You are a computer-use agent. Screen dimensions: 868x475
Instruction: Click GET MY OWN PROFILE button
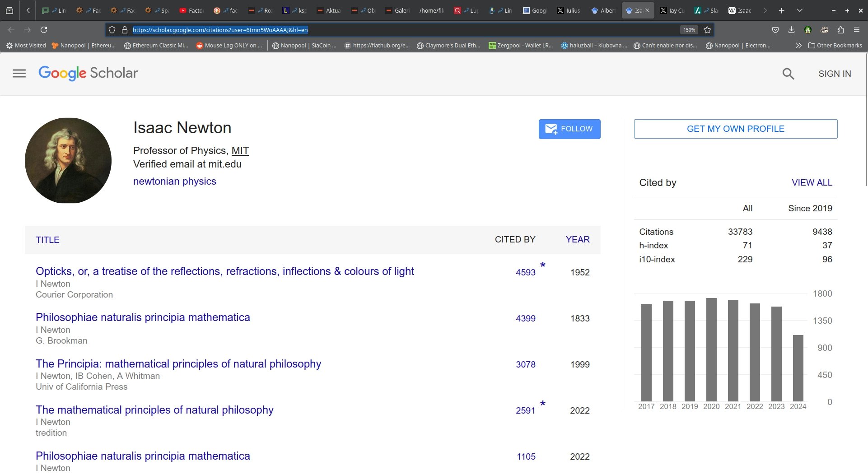[x=736, y=129]
